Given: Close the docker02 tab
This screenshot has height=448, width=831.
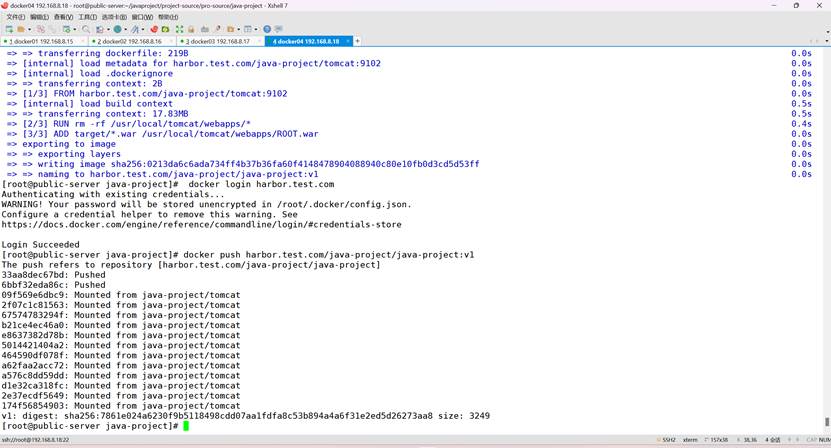Looking at the screenshot, I should pyautogui.click(x=171, y=41).
